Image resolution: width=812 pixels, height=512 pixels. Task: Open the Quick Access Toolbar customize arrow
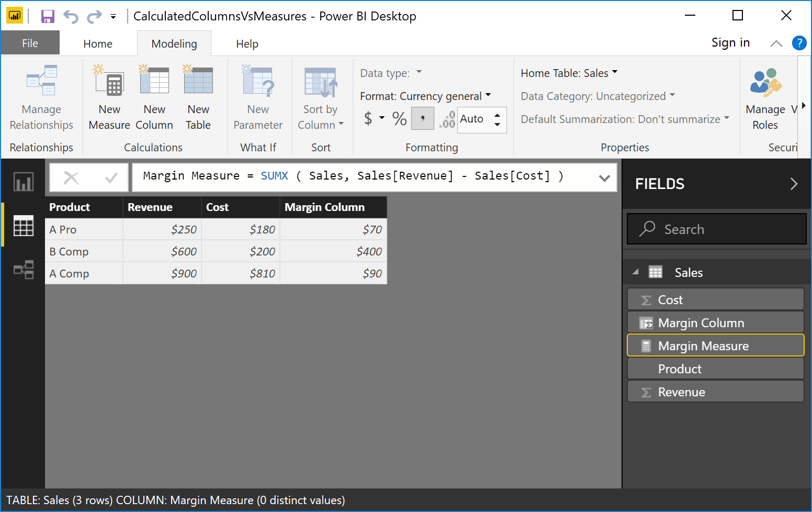click(113, 17)
